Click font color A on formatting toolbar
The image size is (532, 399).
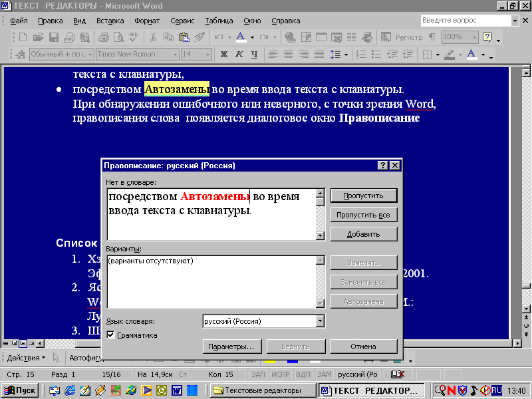click(471, 55)
